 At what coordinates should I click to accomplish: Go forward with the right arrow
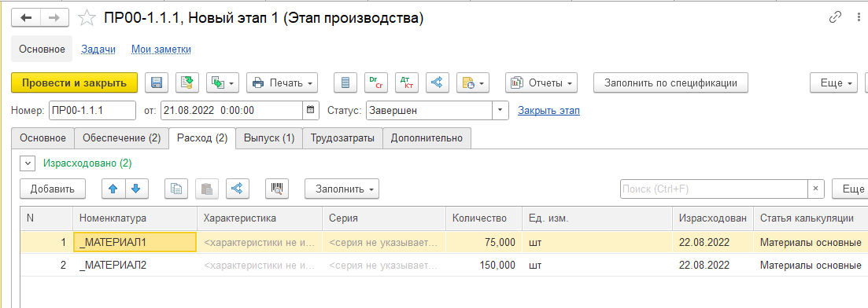pos(54,18)
